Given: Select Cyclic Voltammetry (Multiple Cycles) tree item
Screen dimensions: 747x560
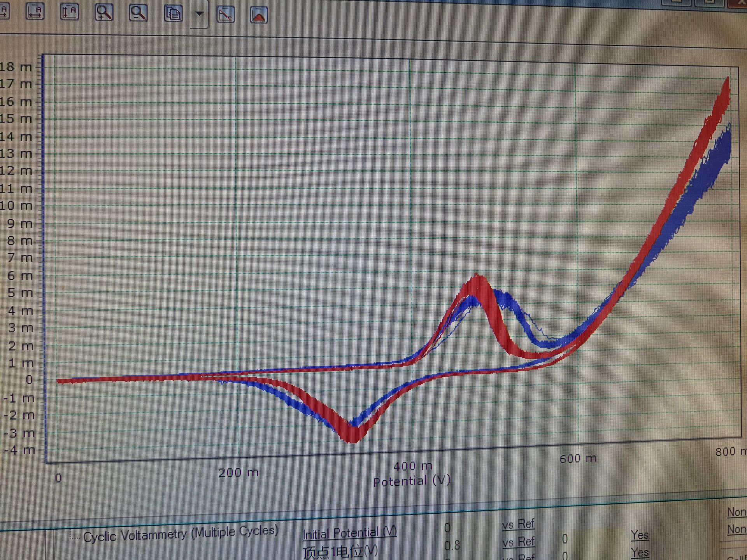Looking at the screenshot, I should click(x=181, y=534).
